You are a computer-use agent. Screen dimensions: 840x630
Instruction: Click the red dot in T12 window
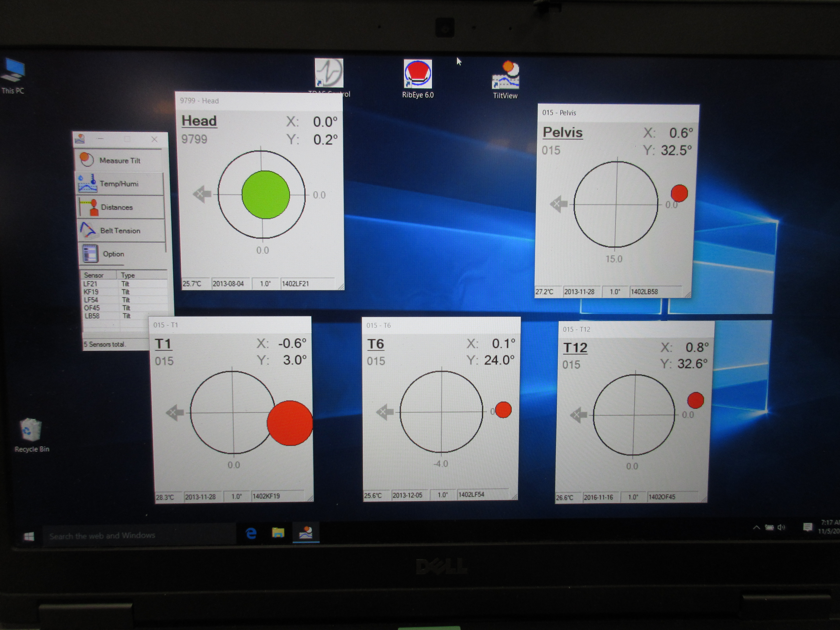pyautogui.click(x=695, y=400)
